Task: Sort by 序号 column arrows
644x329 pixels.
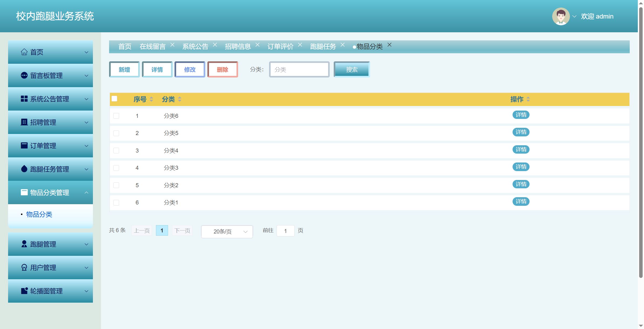Action: coord(151,99)
